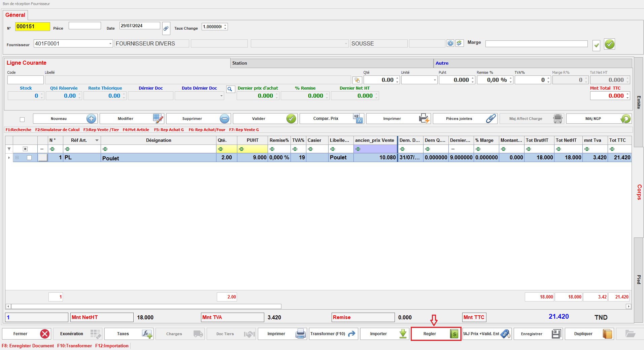The width and height of the screenshot is (644, 350).
Task: Click the Code input field
Action: click(26, 80)
